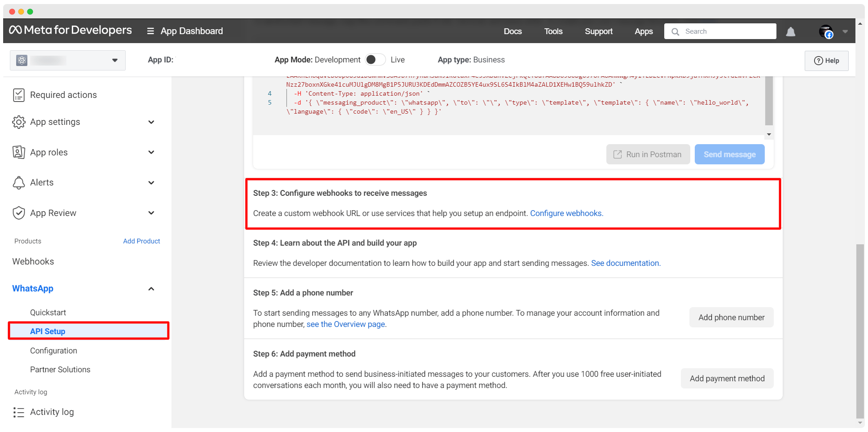868x432 pixels.
Task: Toggle App Mode from Development to Live
Action: pyautogui.click(x=375, y=60)
